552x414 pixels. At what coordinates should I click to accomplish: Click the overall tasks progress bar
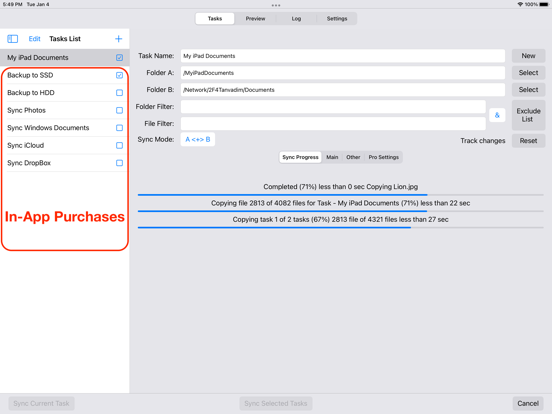pyautogui.click(x=340, y=228)
